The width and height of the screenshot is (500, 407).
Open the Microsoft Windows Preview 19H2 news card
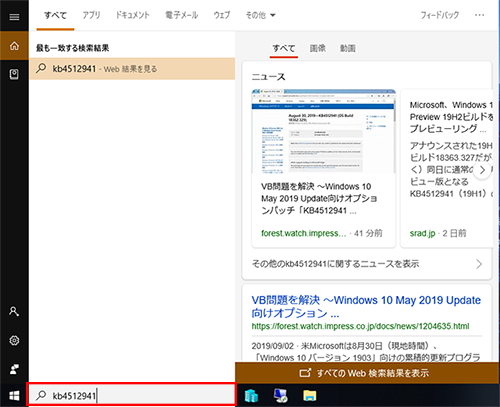[446, 168]
